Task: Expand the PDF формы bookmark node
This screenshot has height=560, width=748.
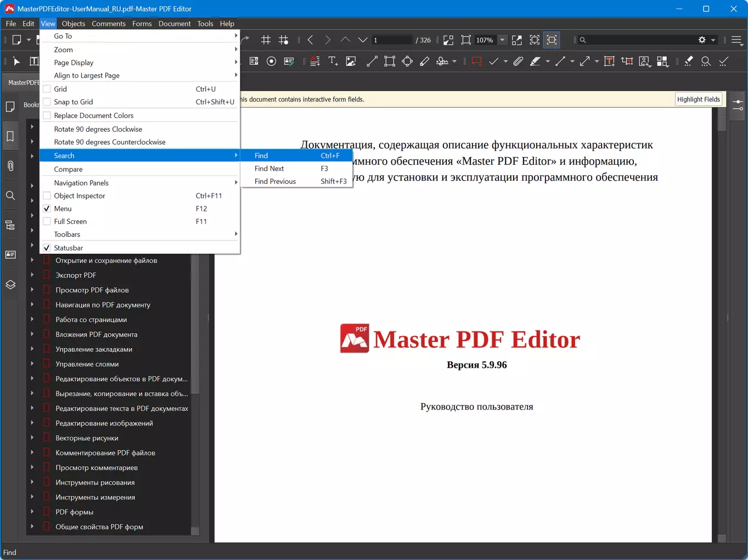Action: [32, 512]
